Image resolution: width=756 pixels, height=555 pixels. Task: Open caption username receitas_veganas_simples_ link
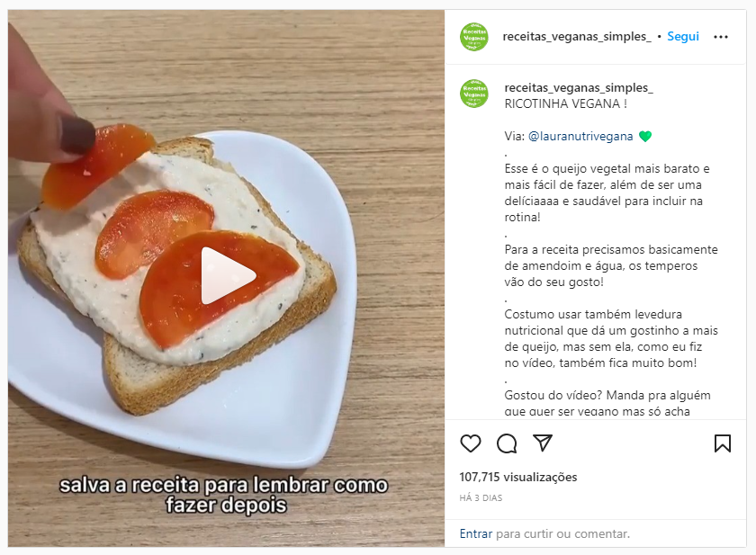579,87
